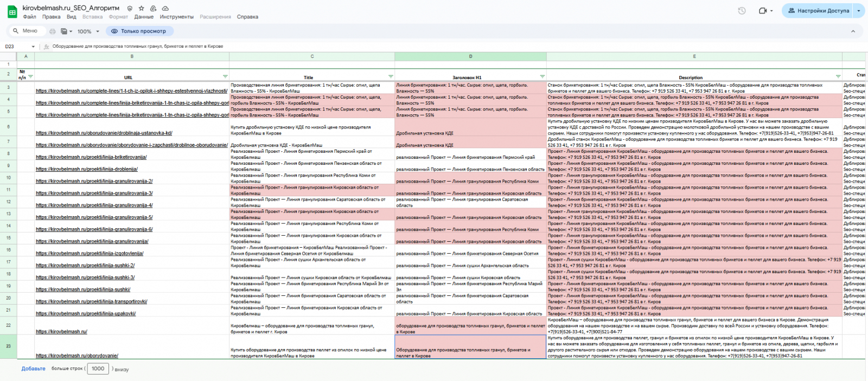Open the 100% zoom dropdown

coord(88,31)
